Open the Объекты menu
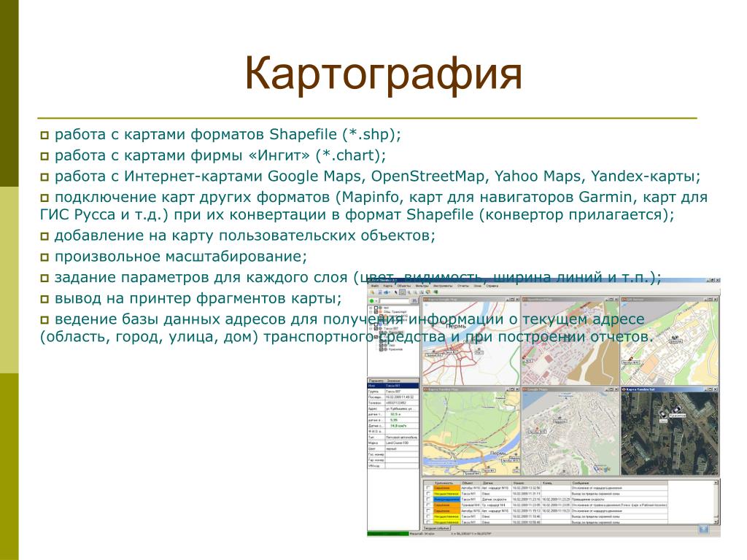The image size is (747, 560). pyautogui.click(x=403, y=286)
